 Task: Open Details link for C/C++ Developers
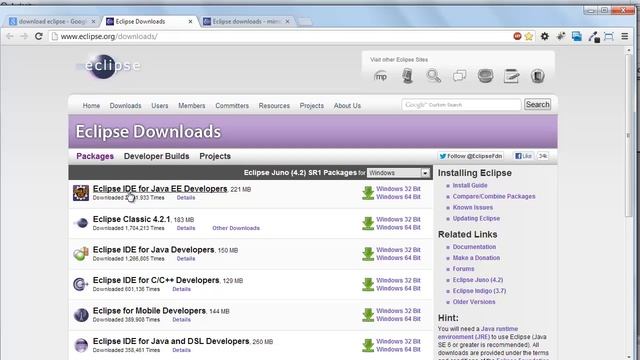[x=181, y=289]
